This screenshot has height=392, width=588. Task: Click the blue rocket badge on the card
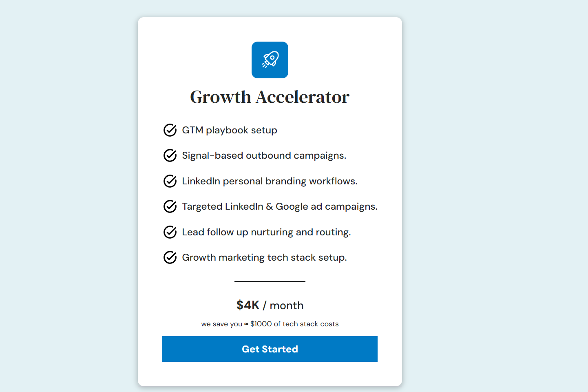(x=270, y=60)
